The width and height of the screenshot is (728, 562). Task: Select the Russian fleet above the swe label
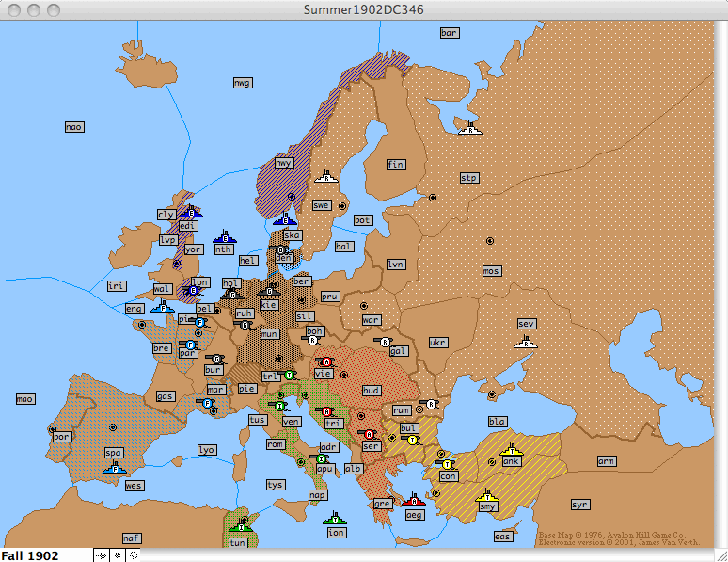coord(326,176)
